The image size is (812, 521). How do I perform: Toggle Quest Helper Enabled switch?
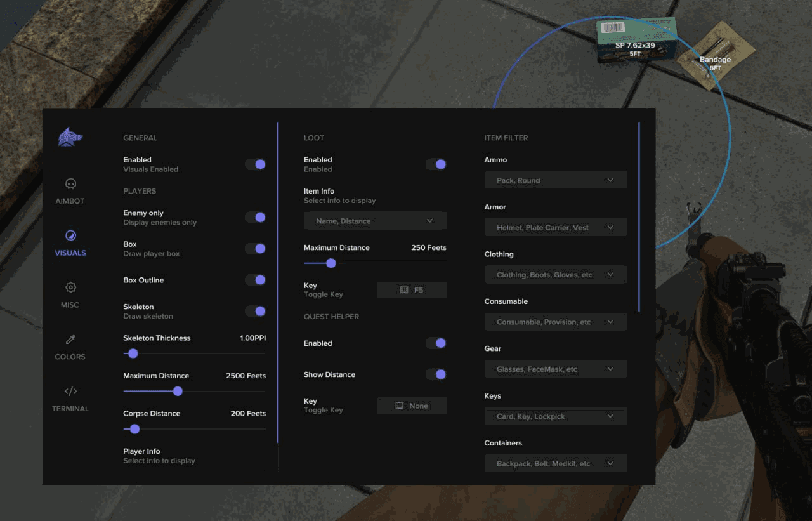[436, 343]
